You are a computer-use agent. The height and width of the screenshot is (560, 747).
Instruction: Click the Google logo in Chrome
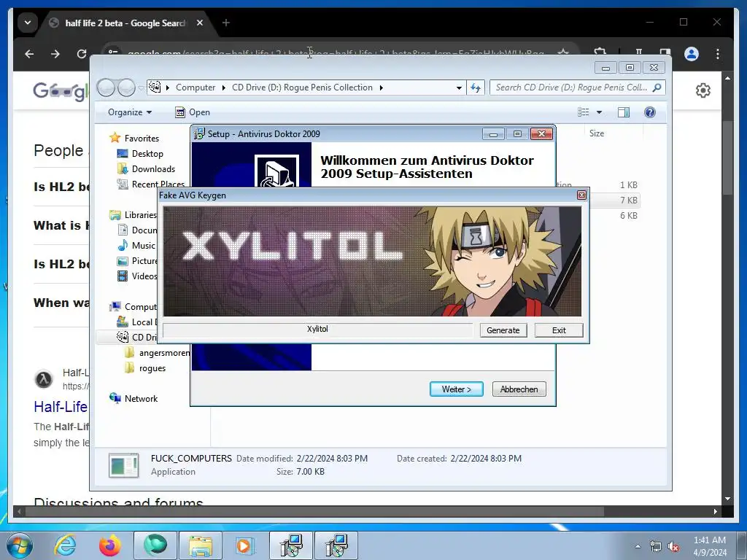pyautogui.click(x=60, y=91)
